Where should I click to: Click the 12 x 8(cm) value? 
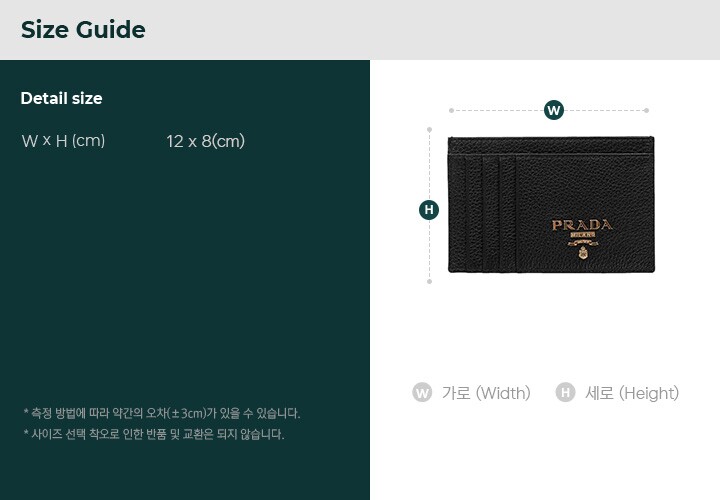click(x=206, y=141)
